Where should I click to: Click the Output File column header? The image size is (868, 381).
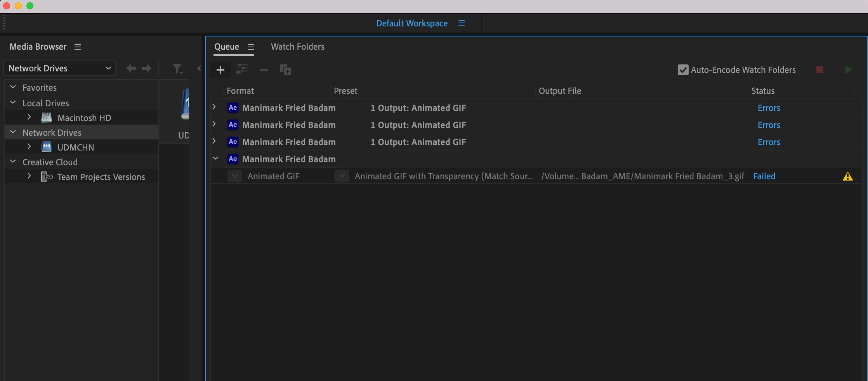[x=560, y=91]
